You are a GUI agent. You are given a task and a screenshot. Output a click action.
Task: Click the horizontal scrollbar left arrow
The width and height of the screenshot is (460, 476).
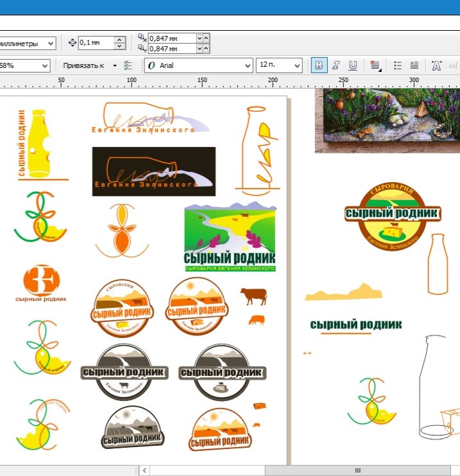(x=145, y=470)
